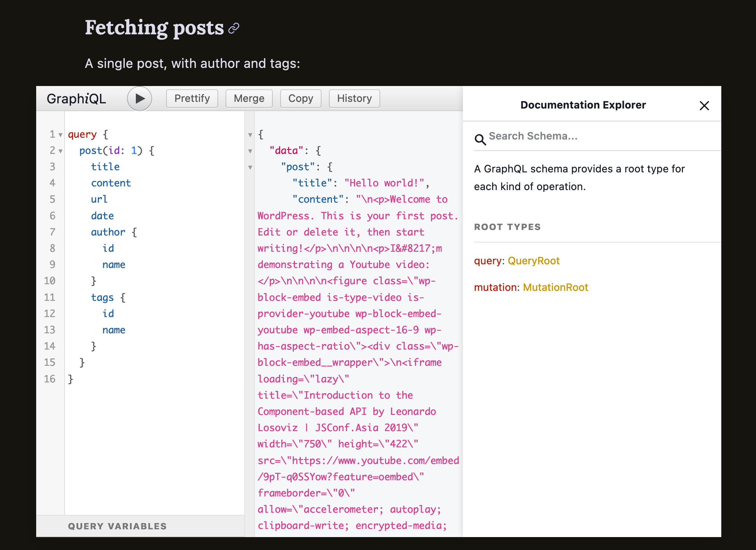Open the MutationRoot type documentation
The image size is (756, 550).
(x=555, y=287)
